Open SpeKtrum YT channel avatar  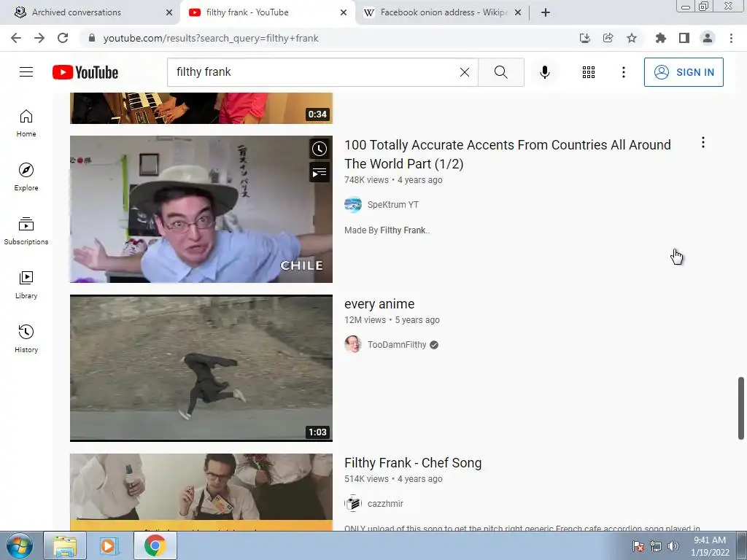[x=353, y=205]
